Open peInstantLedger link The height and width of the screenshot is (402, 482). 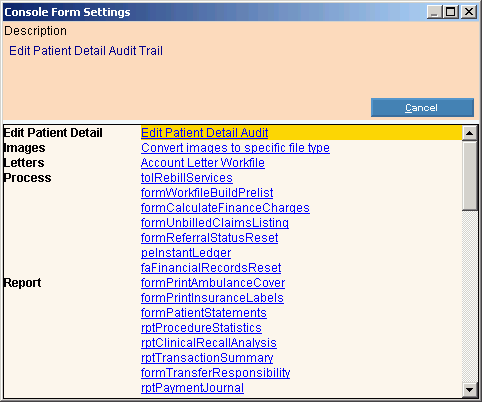(x=186, y=253)
